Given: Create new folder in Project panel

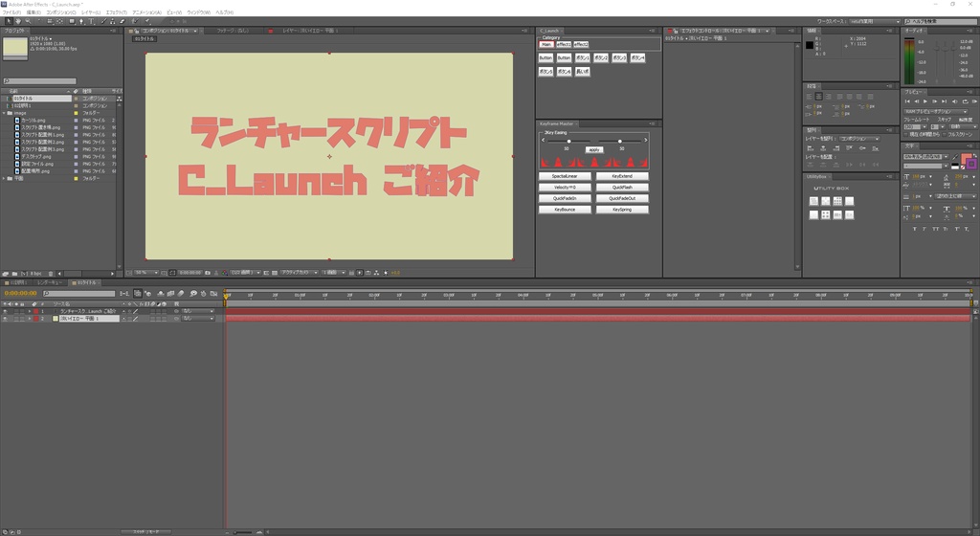Looking at the screenshot, I should coord(15,274).
